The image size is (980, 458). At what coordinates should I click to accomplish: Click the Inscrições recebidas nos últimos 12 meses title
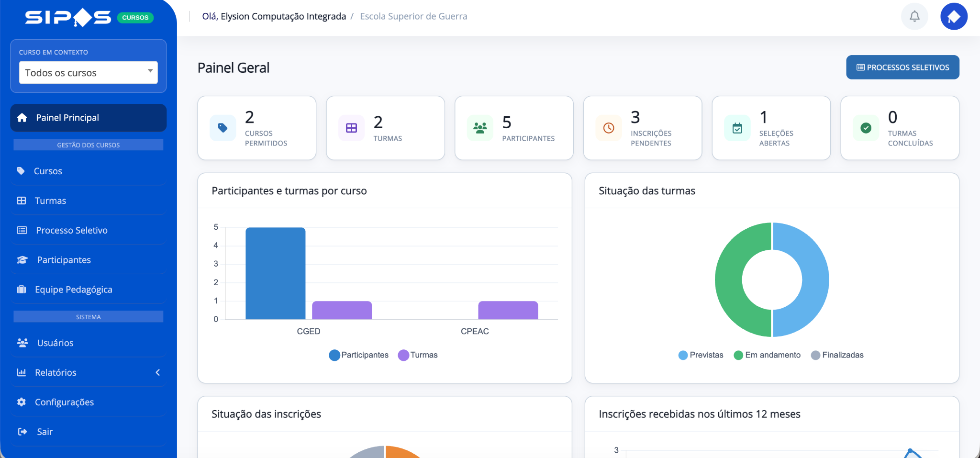[x=700, y=414]
